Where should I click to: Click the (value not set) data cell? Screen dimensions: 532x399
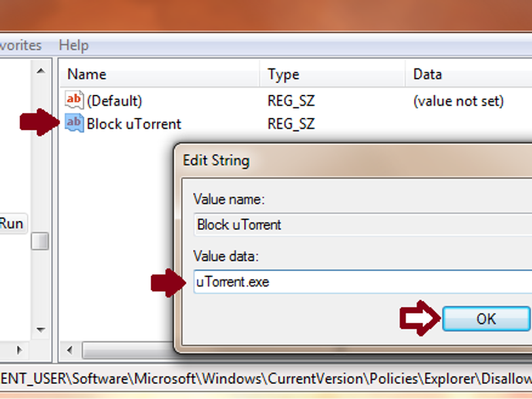pyautogui.click(x=459, y=101)
